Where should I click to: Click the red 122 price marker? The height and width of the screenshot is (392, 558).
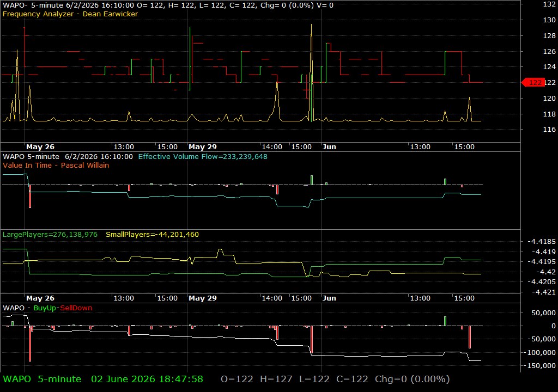pos(533,83)
